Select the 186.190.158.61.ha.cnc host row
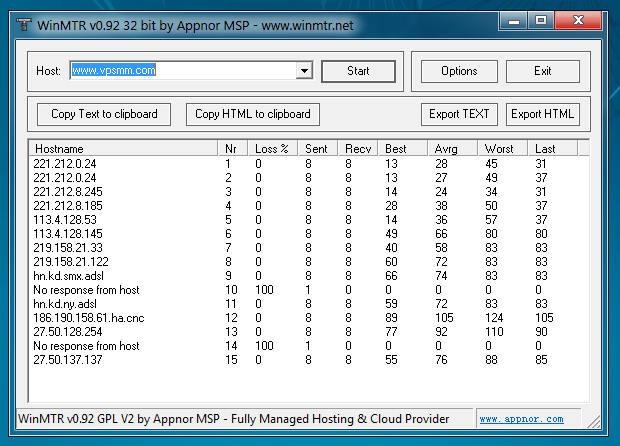The width and height of the screenshot is (620, 446). click(88, 317)
